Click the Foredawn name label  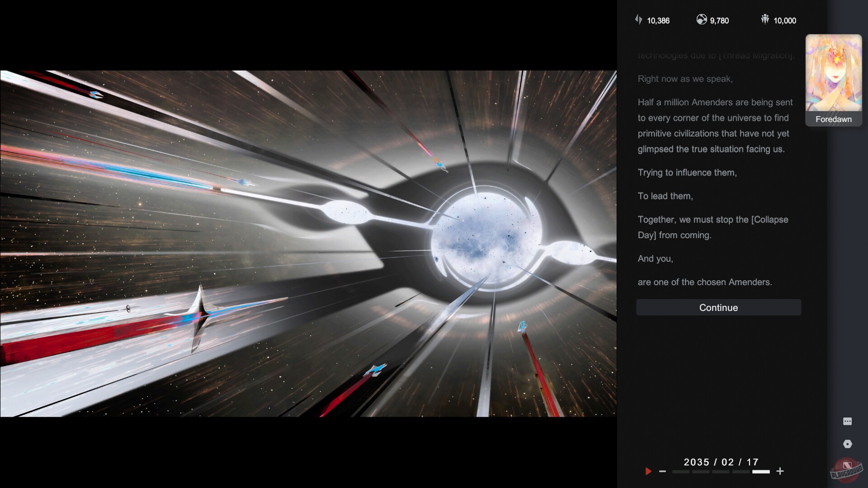coord(833,119)
